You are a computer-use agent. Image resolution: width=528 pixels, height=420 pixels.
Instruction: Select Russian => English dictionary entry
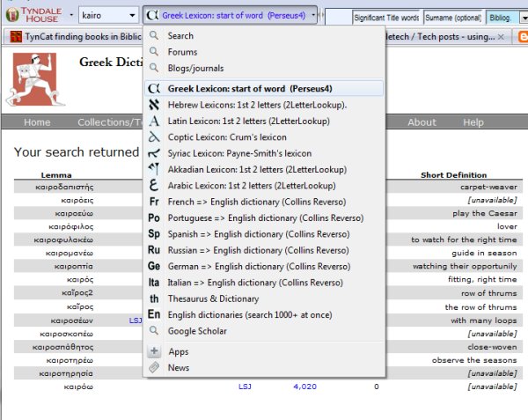(264, 250)
